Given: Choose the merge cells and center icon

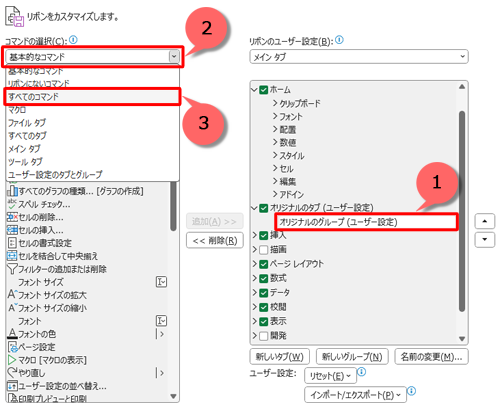Looking at the screenshot, I should click(12, 256).
